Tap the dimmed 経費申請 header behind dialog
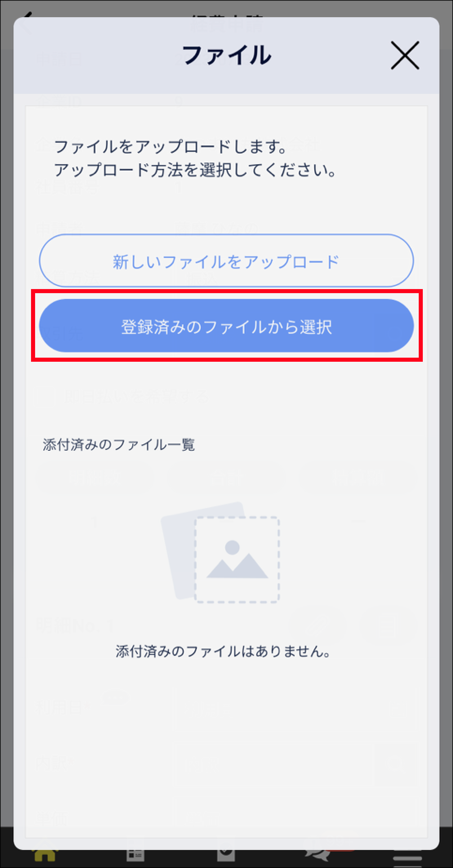453x868 pixels. coord(226,13)
